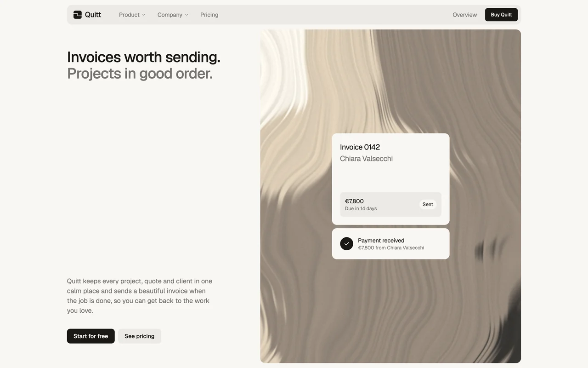Click the Start for free button
This screenshot has width=588, height=368.
91,336
